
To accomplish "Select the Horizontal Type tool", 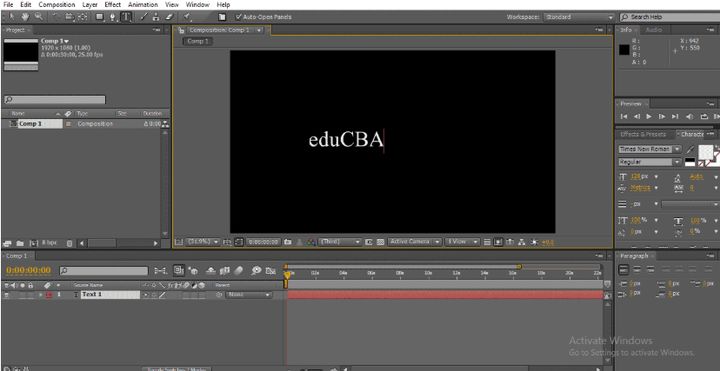I will pyautogui.click(x=126, y=17).
